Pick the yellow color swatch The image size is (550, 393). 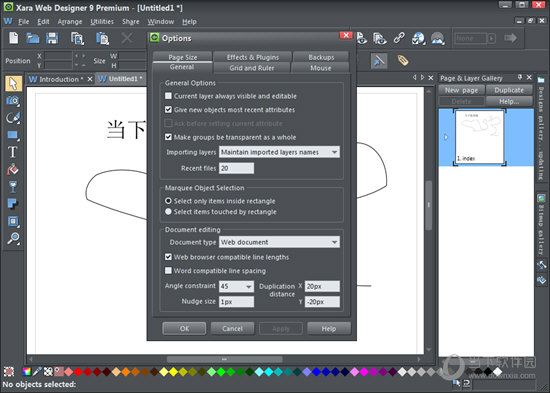[x=173, y=371]
